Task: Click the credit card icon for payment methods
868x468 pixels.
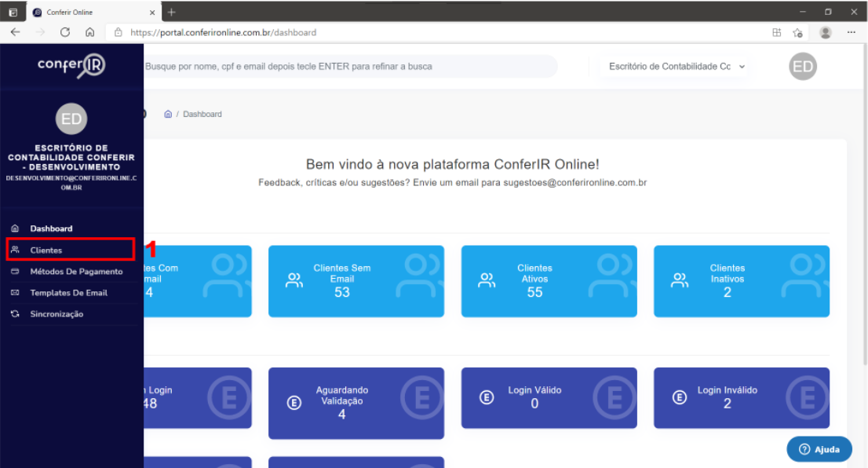Action: pyautogui.click(x=15, y=272)
